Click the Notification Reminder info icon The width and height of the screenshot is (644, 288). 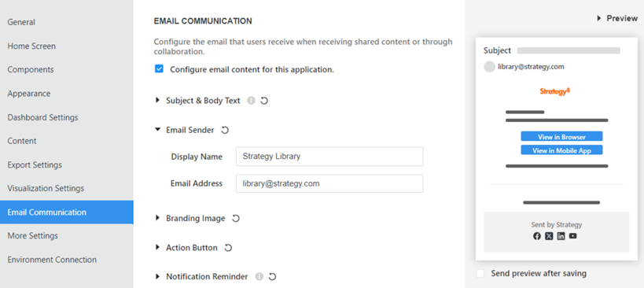pyautogui.click(x=259, y=276)
